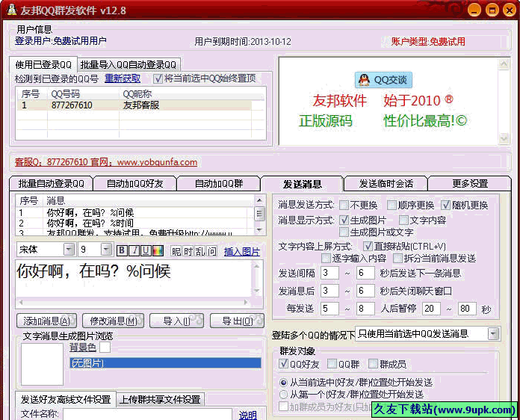The height and width of the screenshot is (420, 520).
Task: Check the 文字内容 display option
Action: point(403,220)
